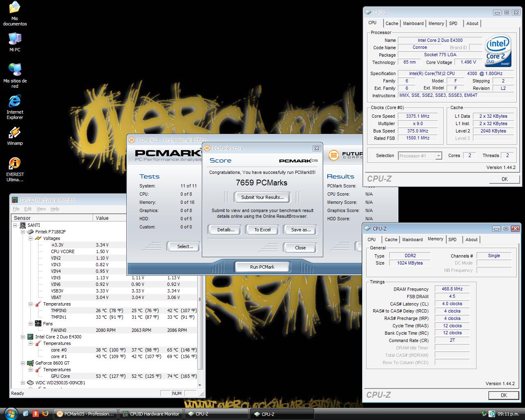525x420 pixels.
Task: Click OK in the upper CPU-Z window
Action: [x=504, y=179]
